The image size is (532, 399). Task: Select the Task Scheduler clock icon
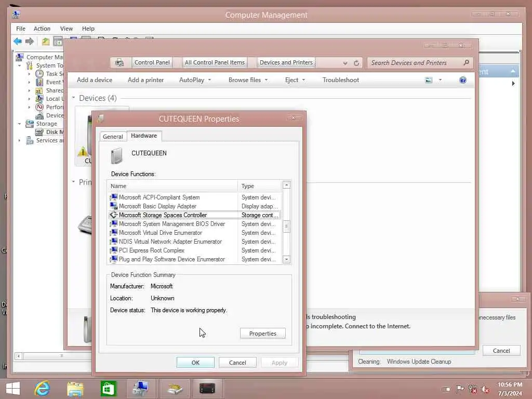tap(39, 74)
